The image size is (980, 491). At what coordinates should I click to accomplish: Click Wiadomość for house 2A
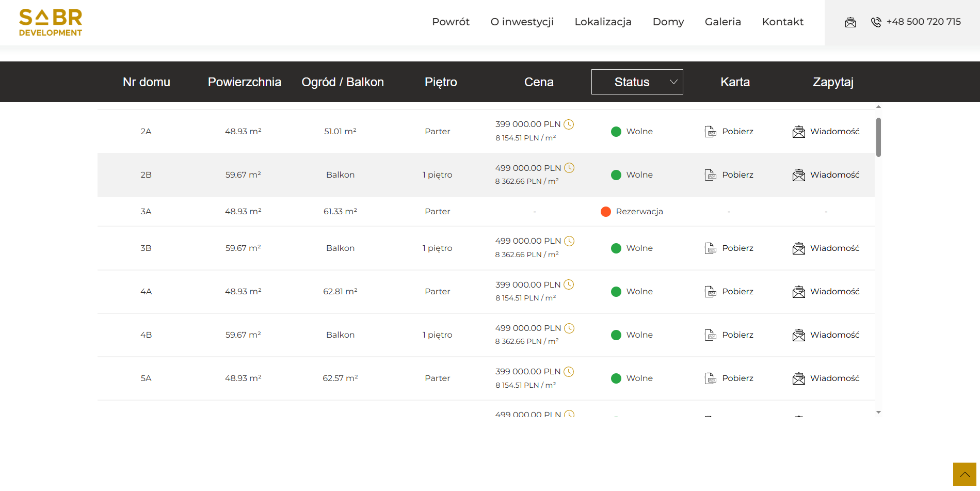(834, 132)
